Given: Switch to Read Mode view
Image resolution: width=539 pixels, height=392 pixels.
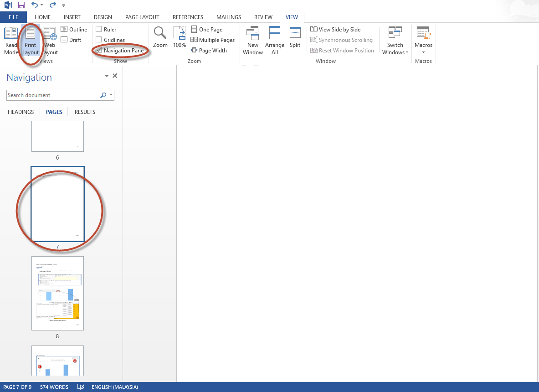Looking at the screenshot, I should 11,40.
